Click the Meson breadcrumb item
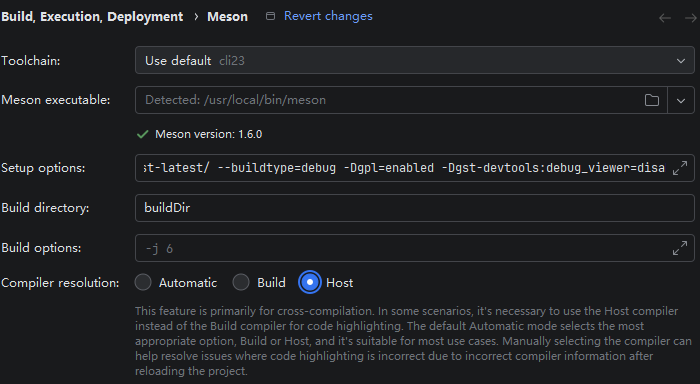Viewport: 700px width, 384px height. click(227, 17)
